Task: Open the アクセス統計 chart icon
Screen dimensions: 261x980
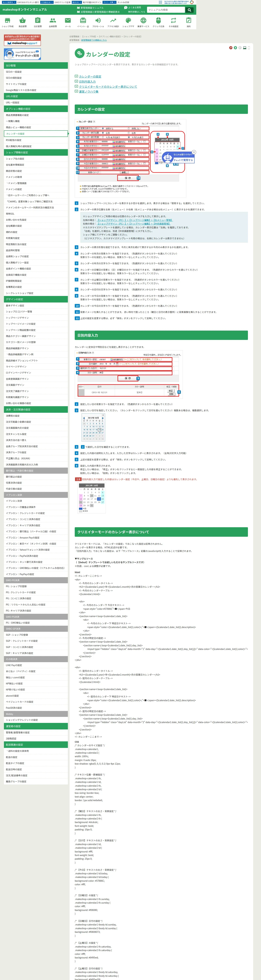Action: (x=113, y=22)
